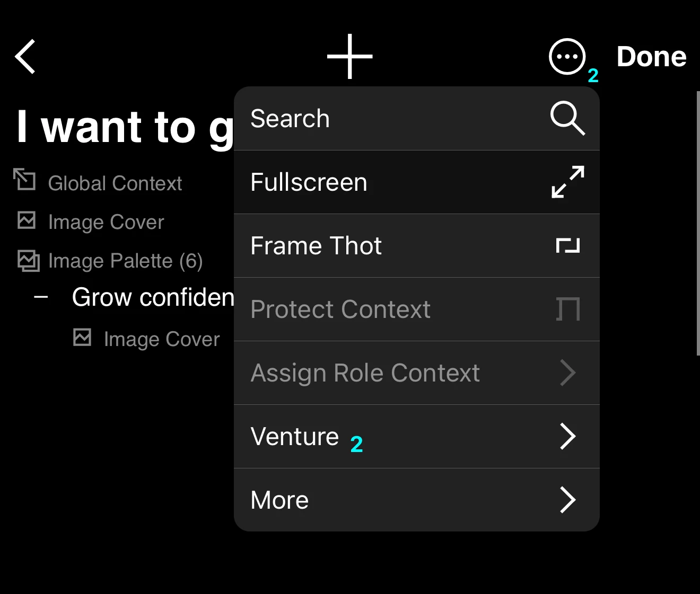Expand the Venture submenu chevron
The width and height of the screenshot is (700, 594).
567,437
